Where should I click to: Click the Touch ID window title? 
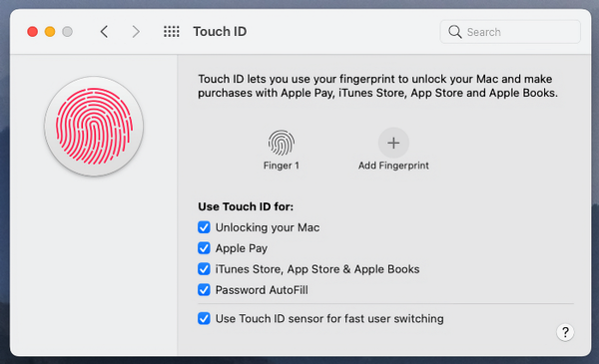(x=220, y=31)
